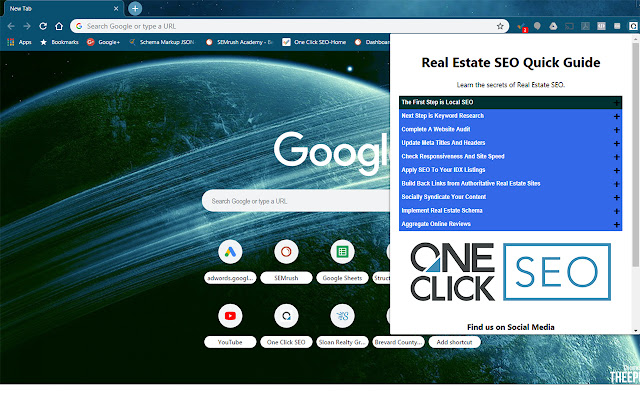
Task: Expand Next Step is Keyword Research section
Action: tap(510, 116)
